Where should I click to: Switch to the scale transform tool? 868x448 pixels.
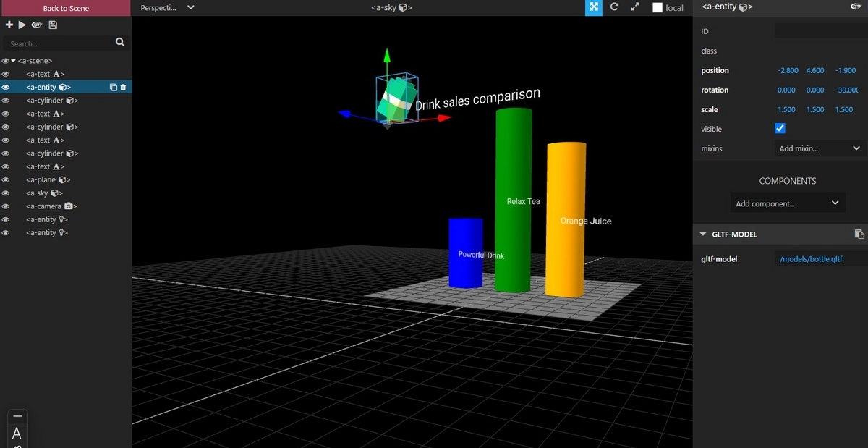(635, 7)
